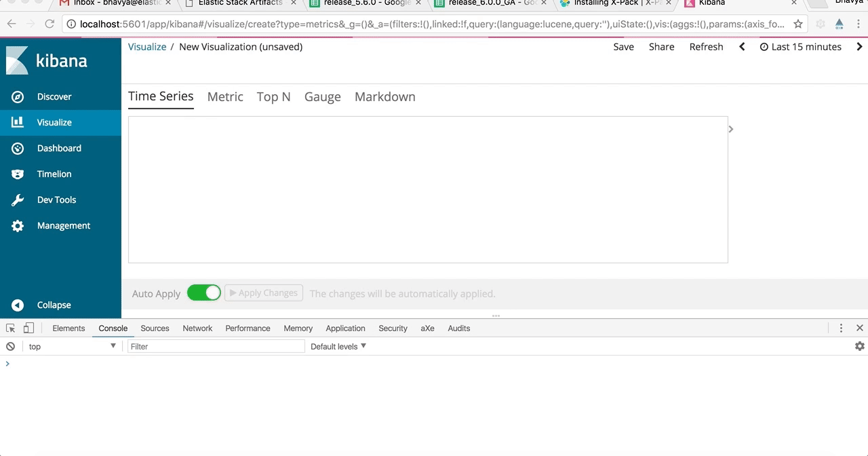Click browser forward arrow
Viewport: 868px width, 456px height.
tap(31, 24)
